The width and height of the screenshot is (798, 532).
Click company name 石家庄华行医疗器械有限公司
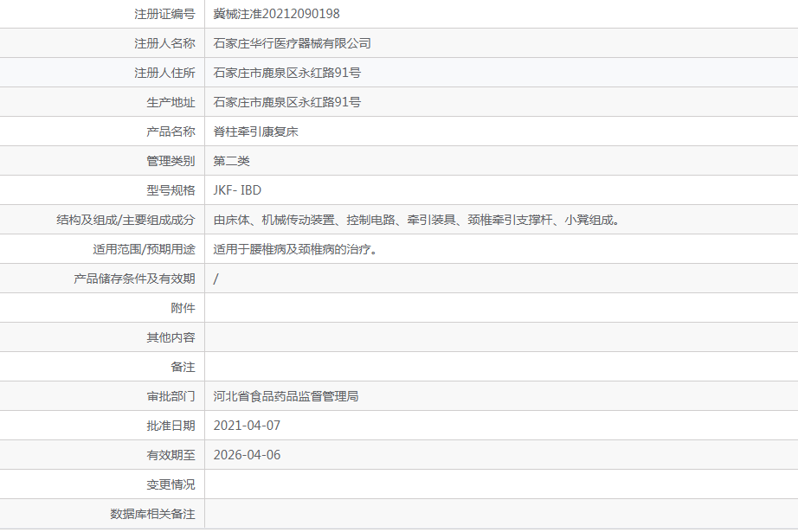click(x=293, y=44)
